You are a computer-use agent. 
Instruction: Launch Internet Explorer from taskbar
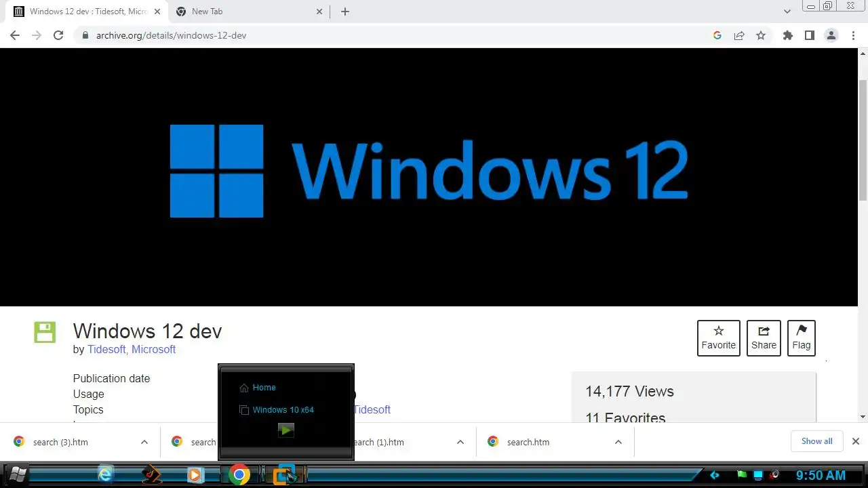(105, 474)
